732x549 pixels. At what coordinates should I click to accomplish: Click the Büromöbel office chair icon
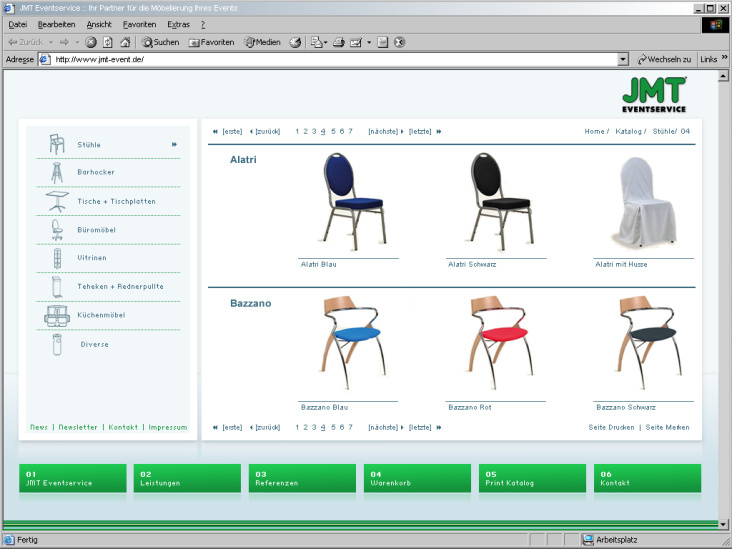click(x=57, y=230)
